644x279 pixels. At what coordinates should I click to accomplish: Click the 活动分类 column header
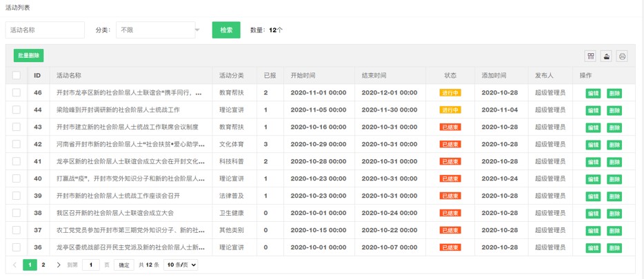tap(232, 76)
